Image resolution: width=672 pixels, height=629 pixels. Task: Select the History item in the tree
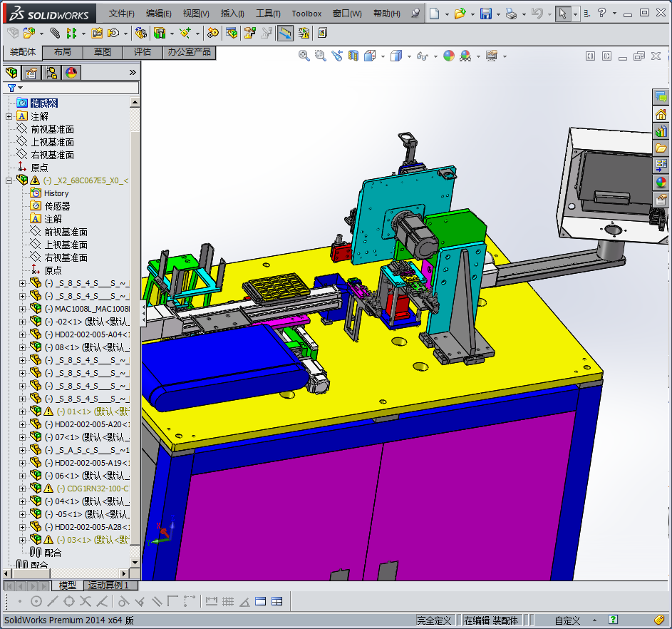56,193
